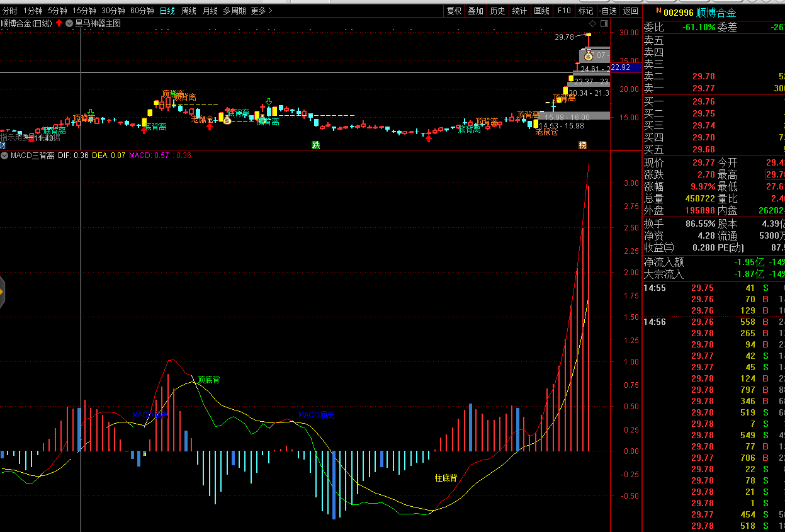Click the window layout icon beside diamond

point(604,24)
